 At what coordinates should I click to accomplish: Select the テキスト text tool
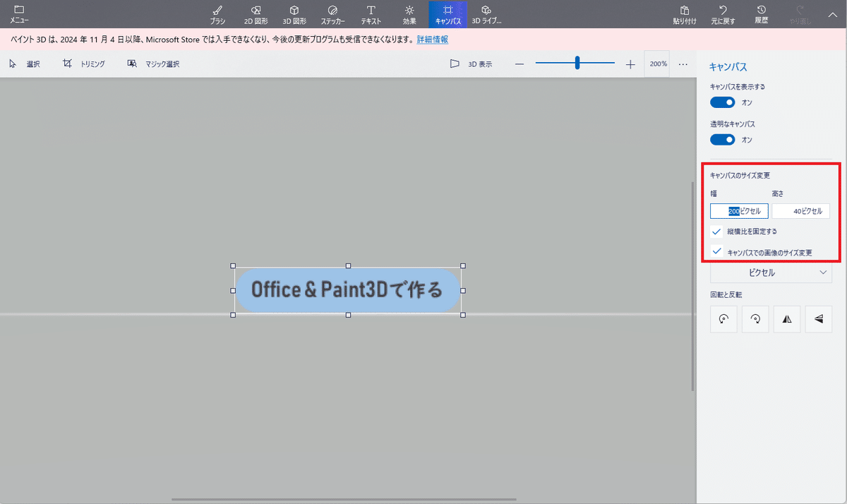(371, 14)
